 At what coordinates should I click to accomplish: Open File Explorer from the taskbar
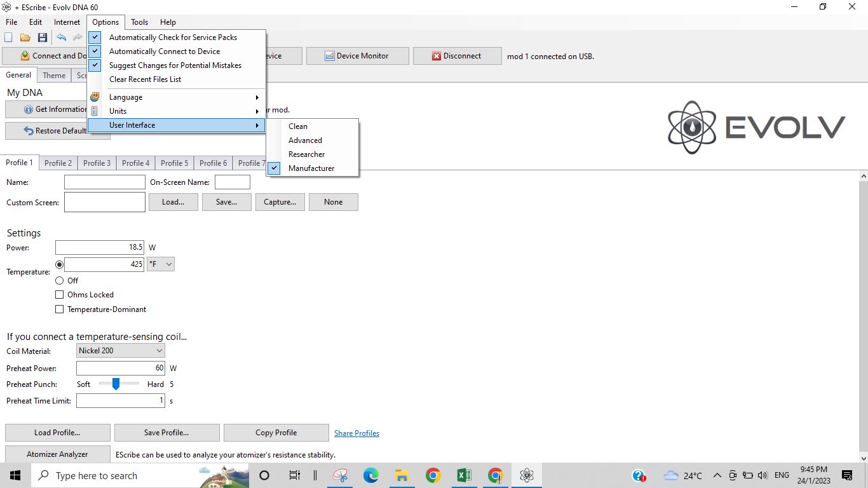click(x=402, y=475)
